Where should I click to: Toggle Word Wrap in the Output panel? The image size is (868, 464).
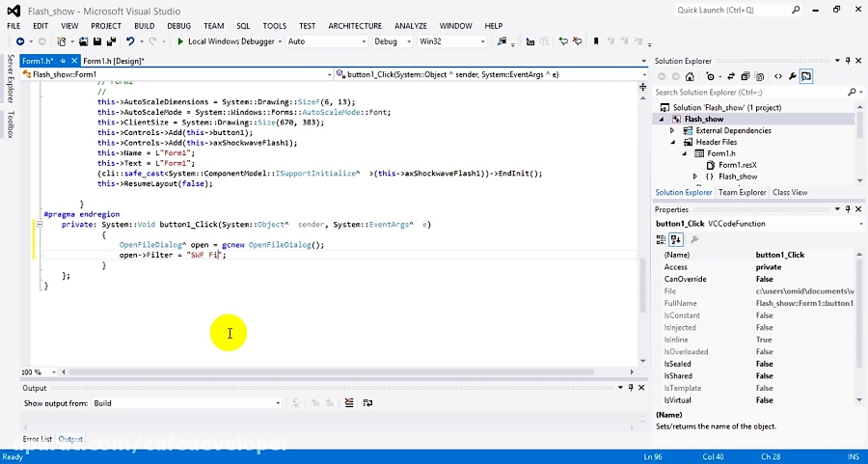click(367, 403)
